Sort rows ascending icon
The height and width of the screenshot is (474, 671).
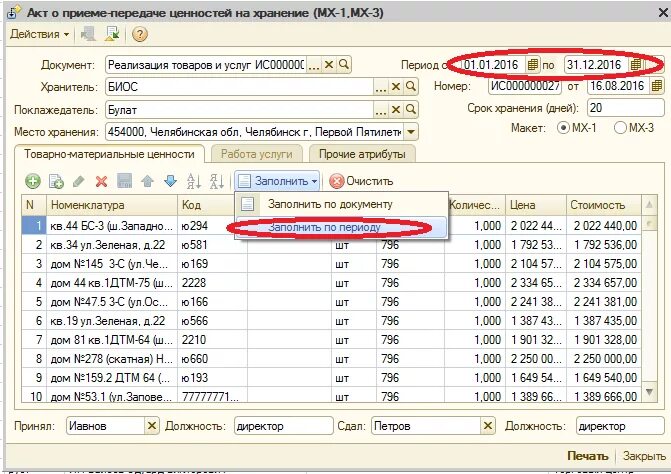pos(194,181)
